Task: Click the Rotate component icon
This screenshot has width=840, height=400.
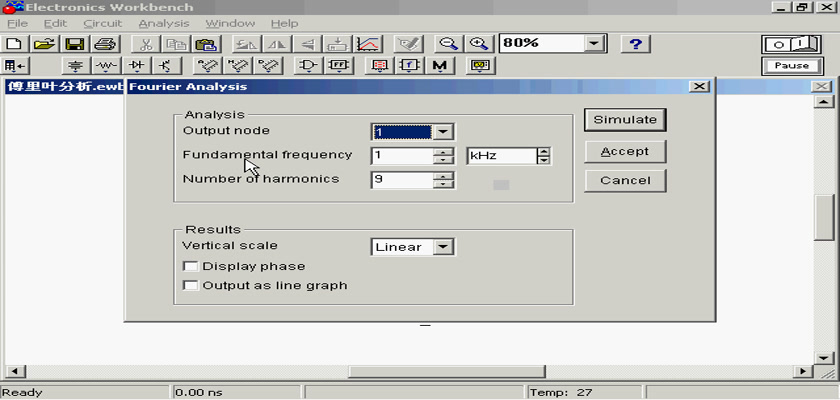Action: coord(245,44)
